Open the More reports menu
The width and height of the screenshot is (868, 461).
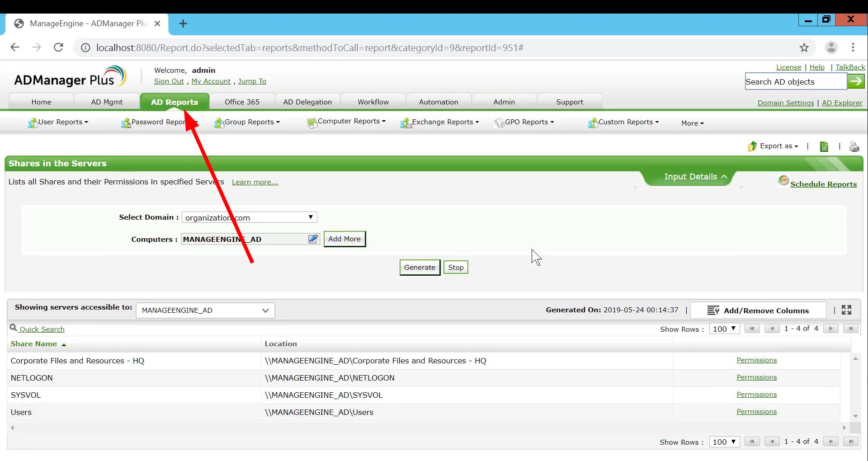(692, 123)
